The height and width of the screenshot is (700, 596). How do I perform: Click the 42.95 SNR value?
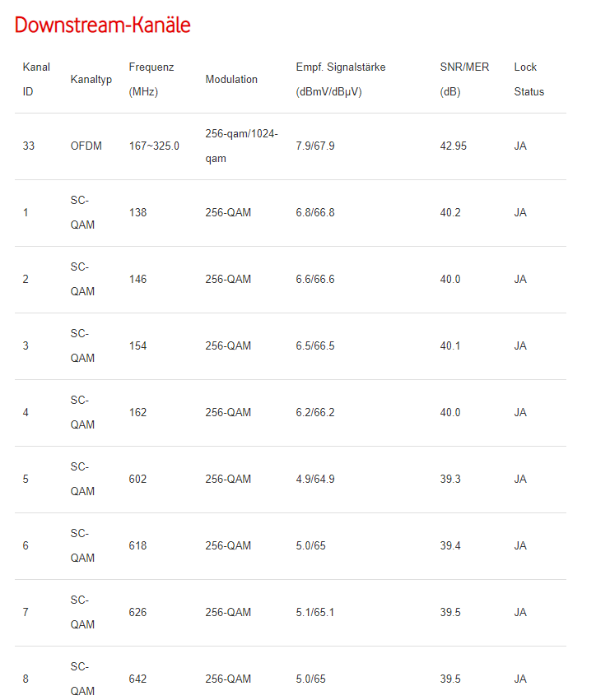click(454, 146)
